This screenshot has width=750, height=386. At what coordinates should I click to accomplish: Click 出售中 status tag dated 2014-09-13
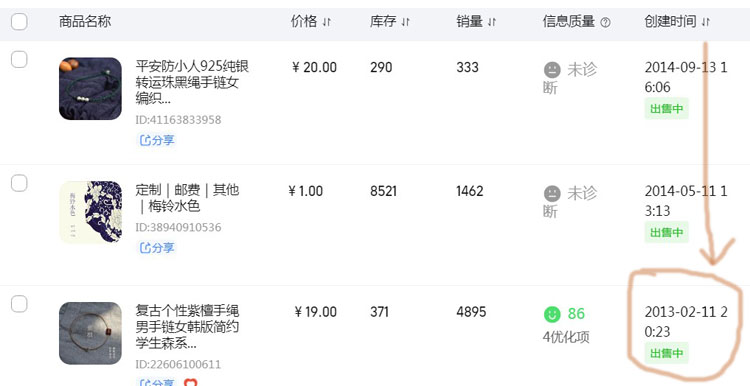coord(666,109)
